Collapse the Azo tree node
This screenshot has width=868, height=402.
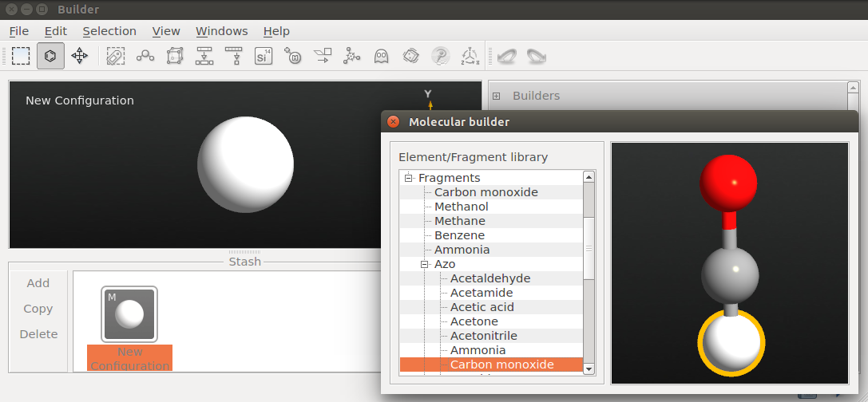pos(425,264)
